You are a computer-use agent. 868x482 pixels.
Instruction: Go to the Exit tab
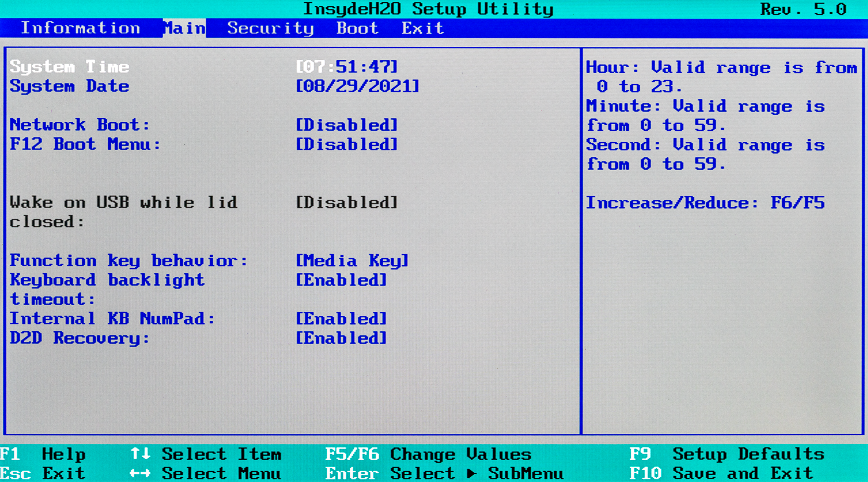[422, 28]
